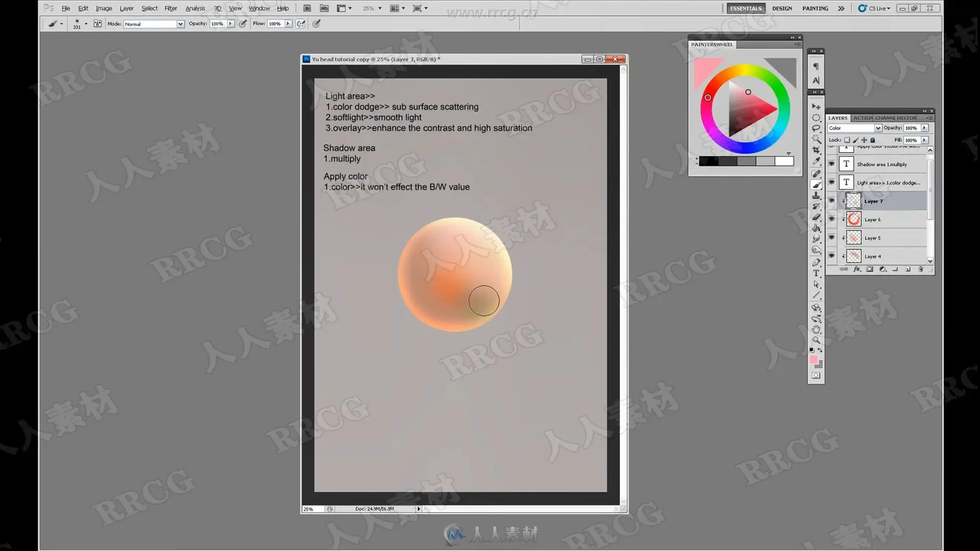The height and width of the screenshot is (551, 980).
Task: Click the delete layer trash icon
Action: tap(920, 269)
